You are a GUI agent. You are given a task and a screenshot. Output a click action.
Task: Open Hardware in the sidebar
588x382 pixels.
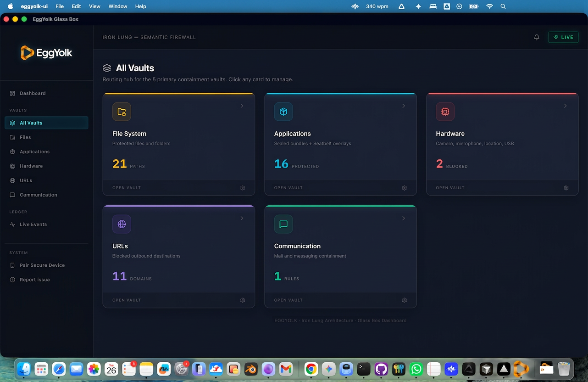[x=46, y=166]
